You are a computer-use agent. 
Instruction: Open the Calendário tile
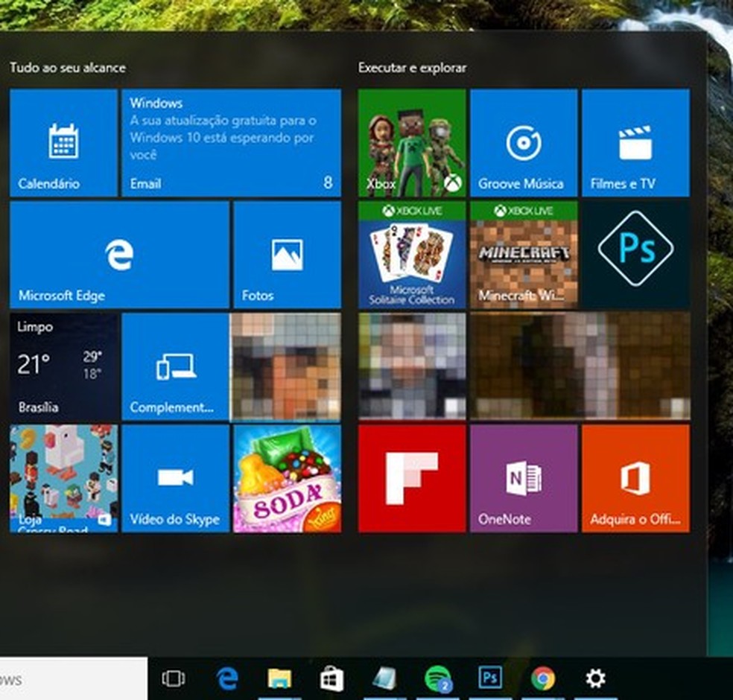point(63,143)
